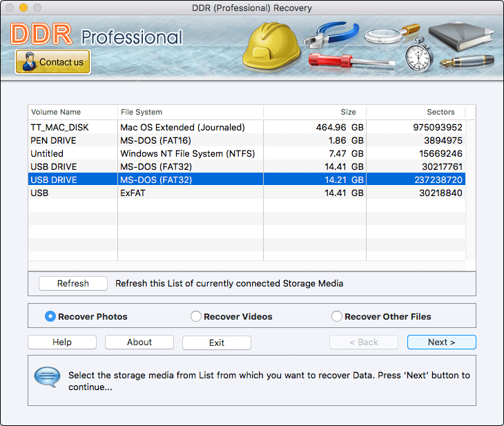Click the Professional logo text
504x426 pixels.
coord(132,37)
